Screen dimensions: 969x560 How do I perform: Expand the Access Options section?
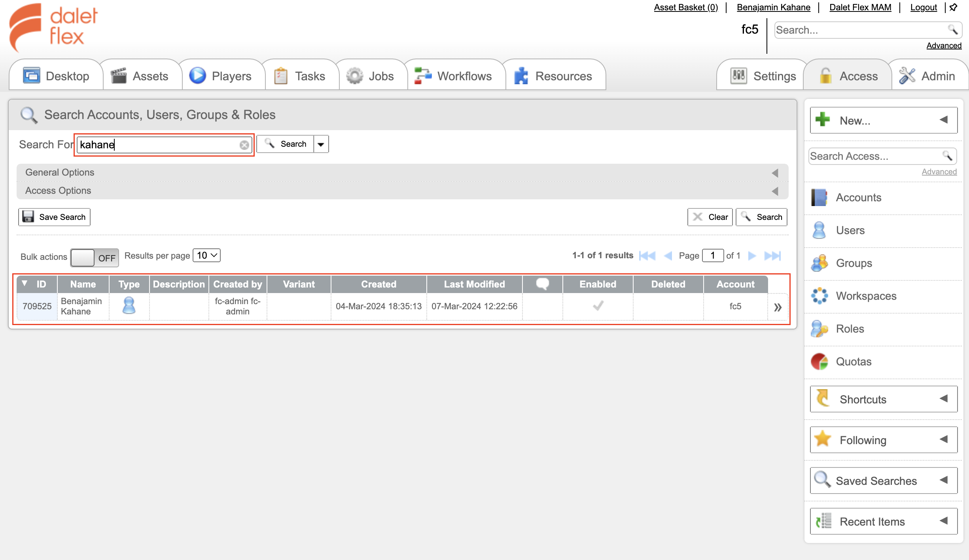coord(402,191)
